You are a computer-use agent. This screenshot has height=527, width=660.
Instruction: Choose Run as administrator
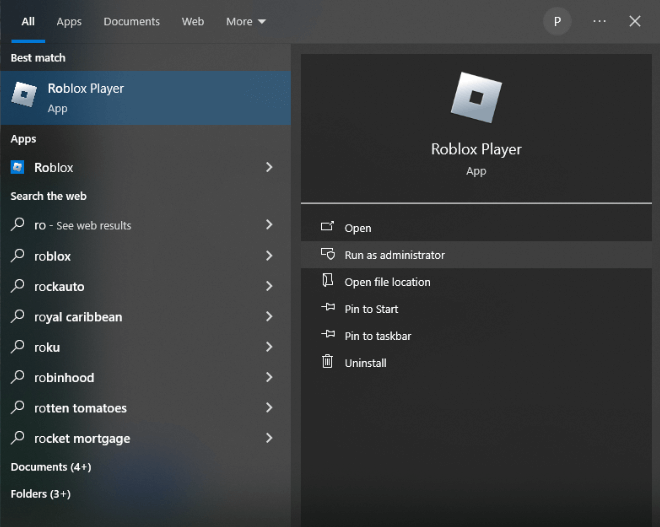tap(476, 255)
